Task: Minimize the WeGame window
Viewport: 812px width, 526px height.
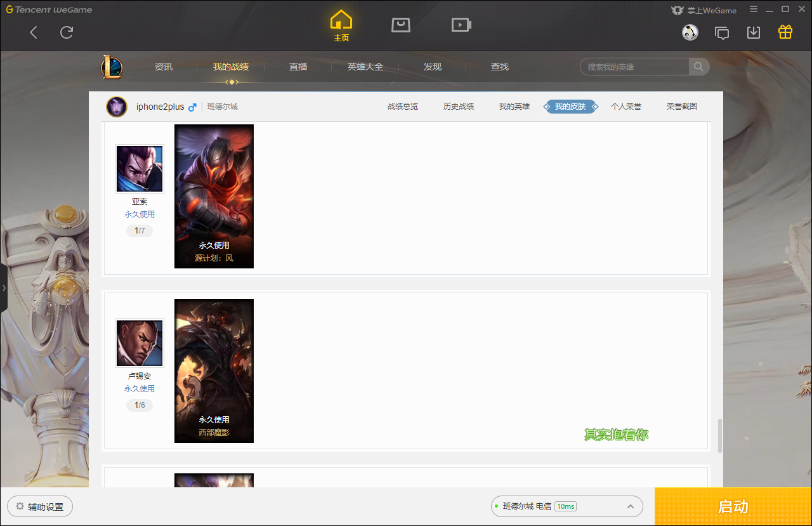Action: point(769,10)
